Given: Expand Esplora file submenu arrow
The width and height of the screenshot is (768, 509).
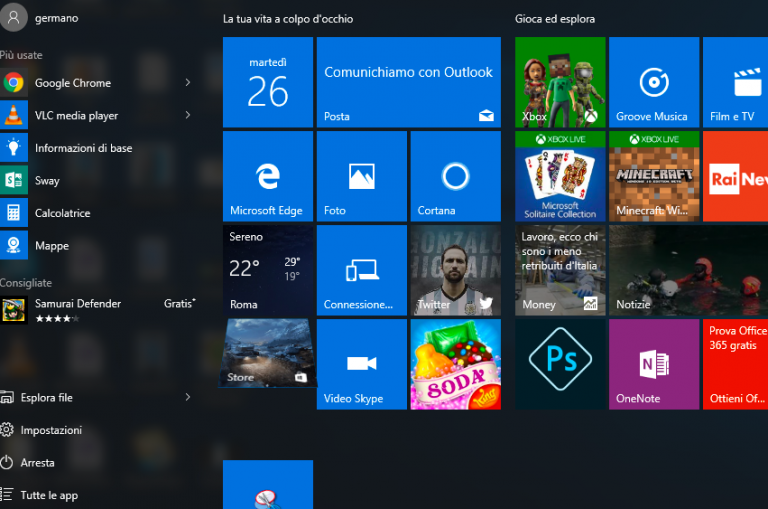Looking at the screenshot, I should (x=188, y=398).
